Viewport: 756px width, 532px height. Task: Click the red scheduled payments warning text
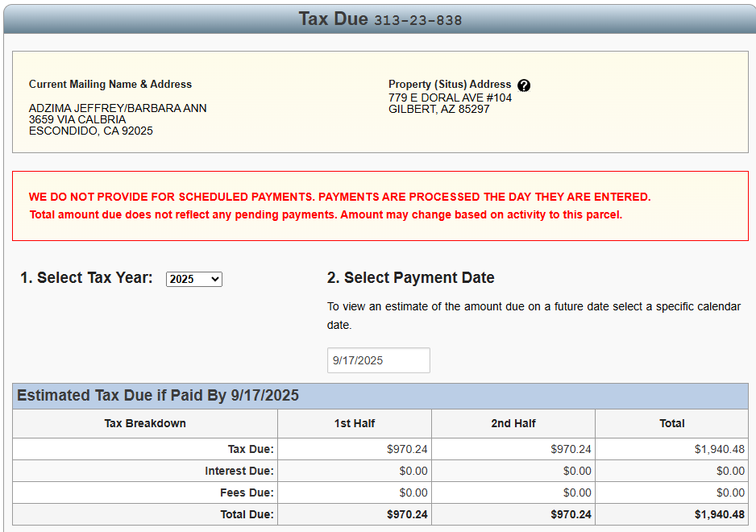coord(339,197)
